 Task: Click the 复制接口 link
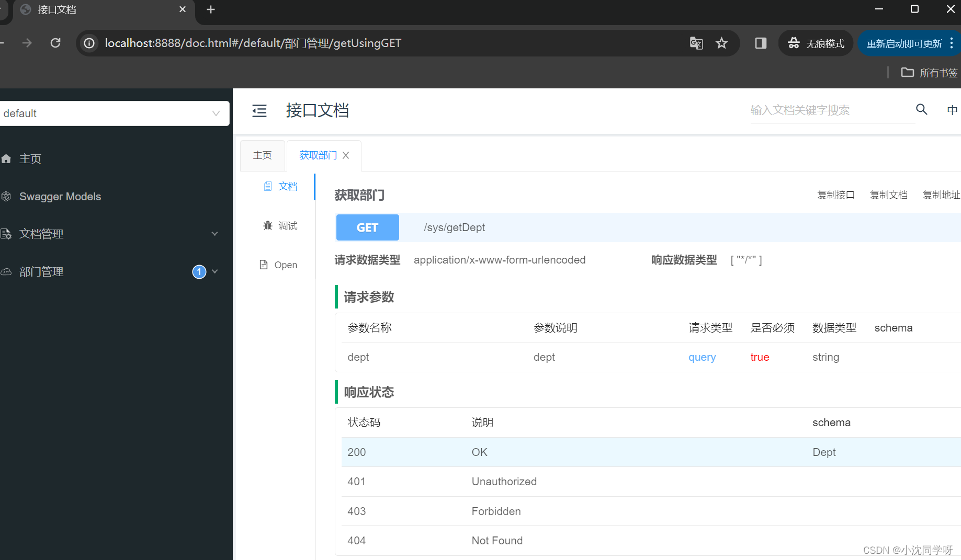(x=835, y=194)
